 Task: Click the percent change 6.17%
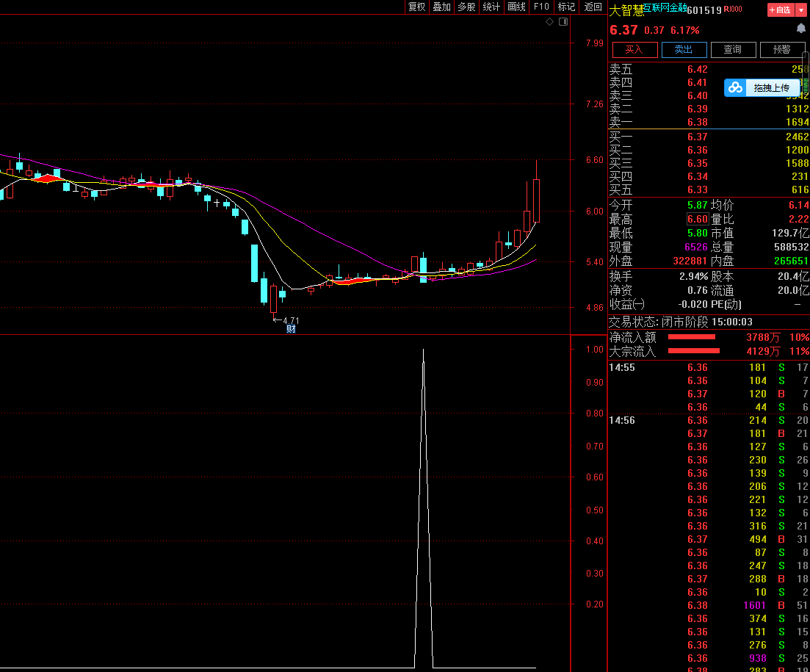tap(685, 30)
